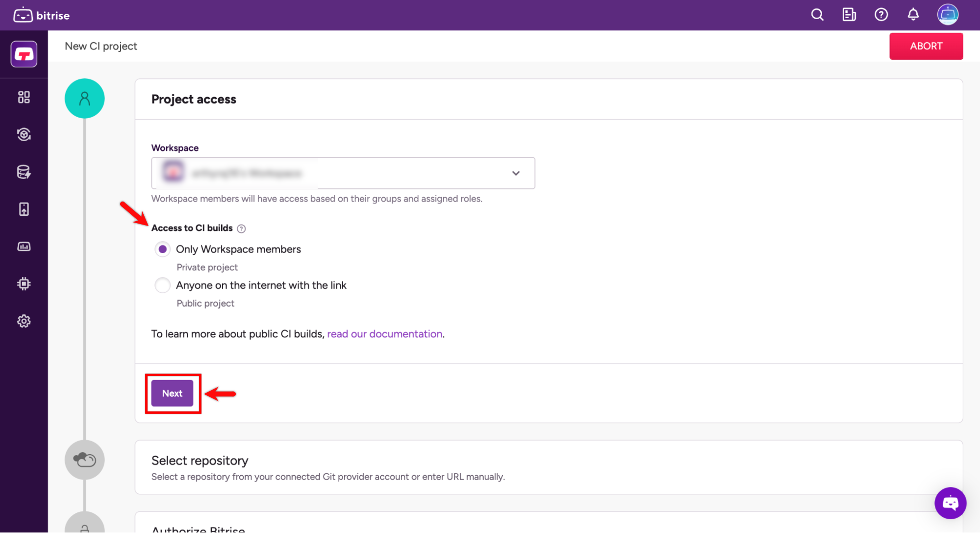Image resolution: width=980 pixels, height=533 pixels.
Task: Open the user avatar menu
Action: (948, 15)
